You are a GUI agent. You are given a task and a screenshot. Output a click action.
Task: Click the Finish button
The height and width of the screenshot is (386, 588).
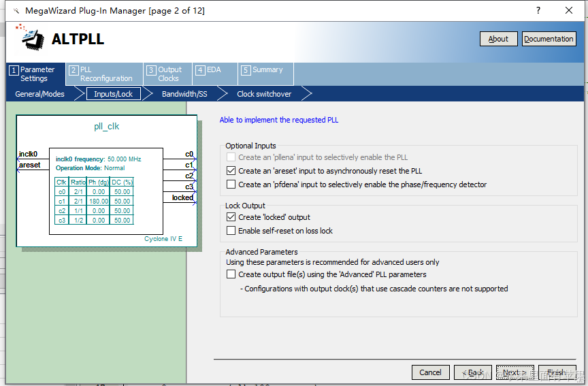[557, 372]
